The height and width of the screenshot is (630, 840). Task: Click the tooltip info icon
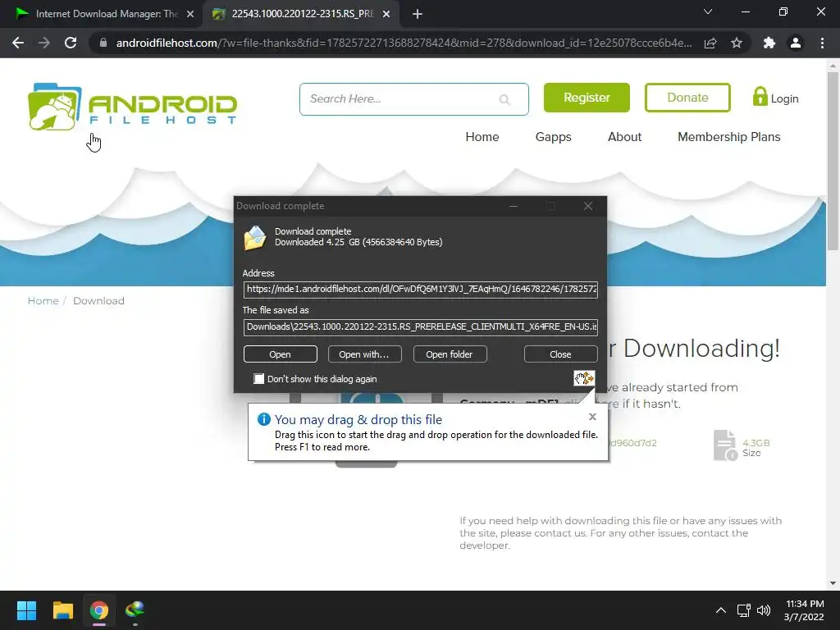pyautogui.click(x=263, y=419)
